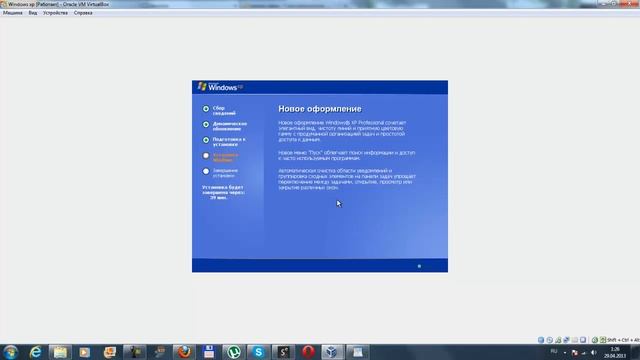
Task: Click the optical disk indicator in status bar
Action: (549, 340)
